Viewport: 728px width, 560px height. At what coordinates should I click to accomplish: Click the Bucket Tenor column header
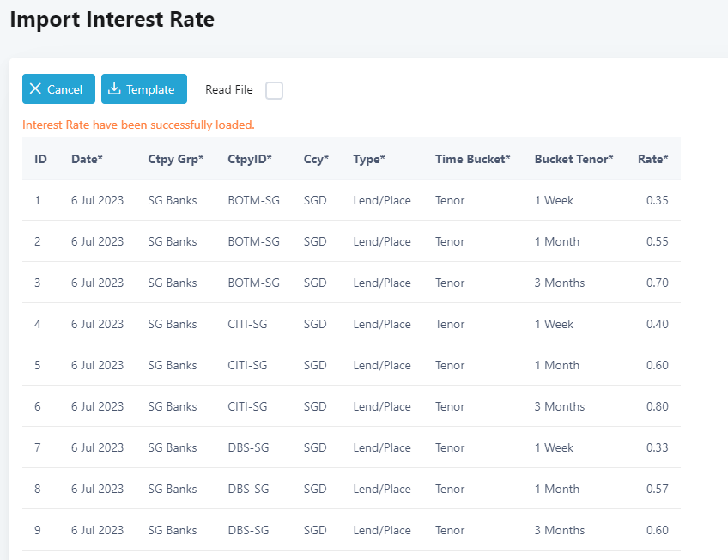[x=573, y=159]
